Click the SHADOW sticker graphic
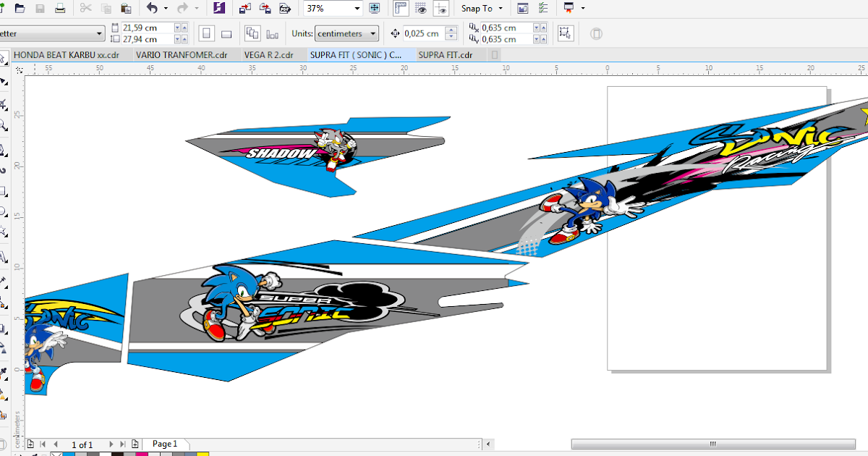868x456 pixels. (x=316, y=156)
